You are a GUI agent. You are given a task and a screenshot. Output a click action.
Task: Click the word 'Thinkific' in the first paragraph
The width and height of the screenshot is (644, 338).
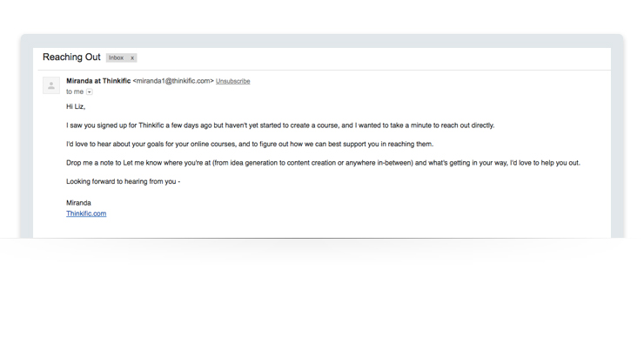coord(151,125)
